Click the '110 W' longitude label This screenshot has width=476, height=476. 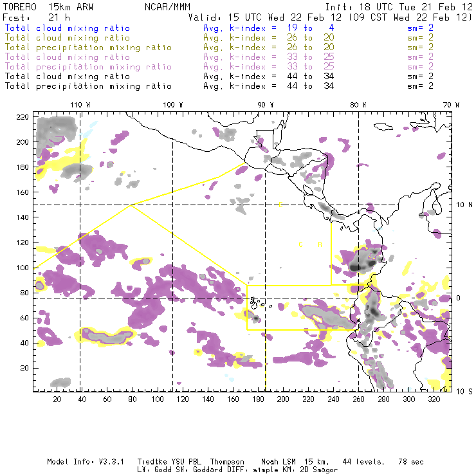point(80,105)
